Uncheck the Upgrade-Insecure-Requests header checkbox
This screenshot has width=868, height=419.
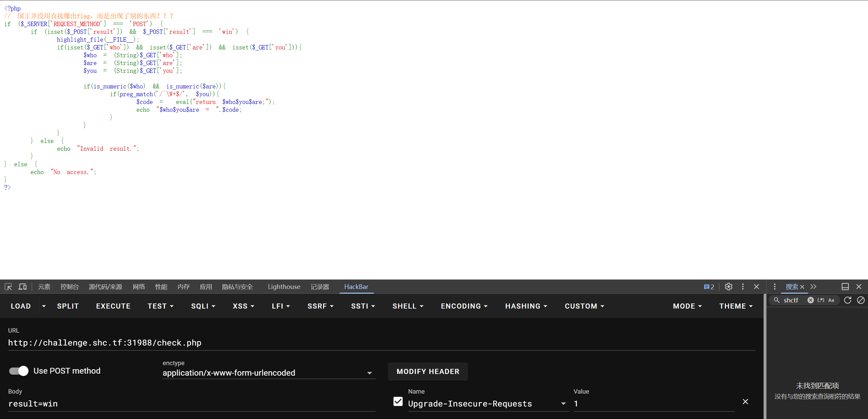pos(398,401)
